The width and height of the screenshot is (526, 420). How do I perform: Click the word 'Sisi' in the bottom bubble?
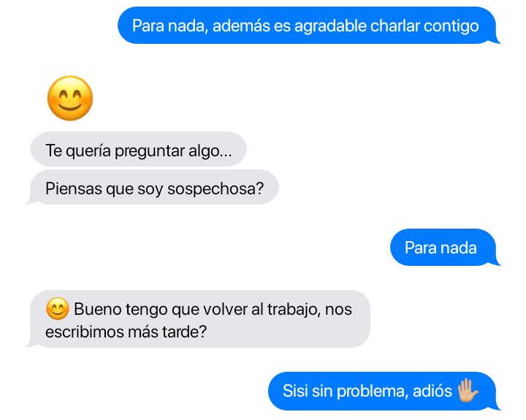click(x=295, y=392)
